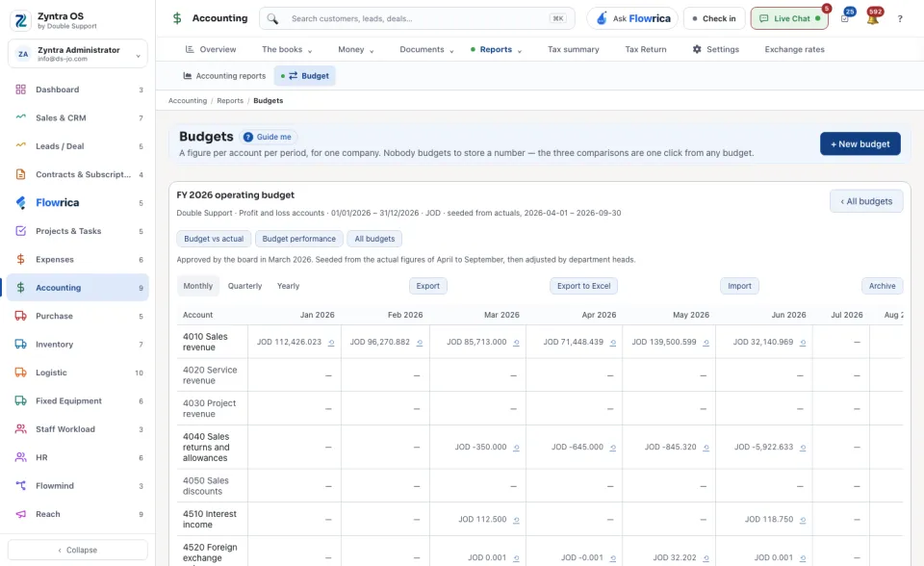Open the tasks checklist icon with badge 25
This screenshot has width=924, height=566.
point(845,19)
